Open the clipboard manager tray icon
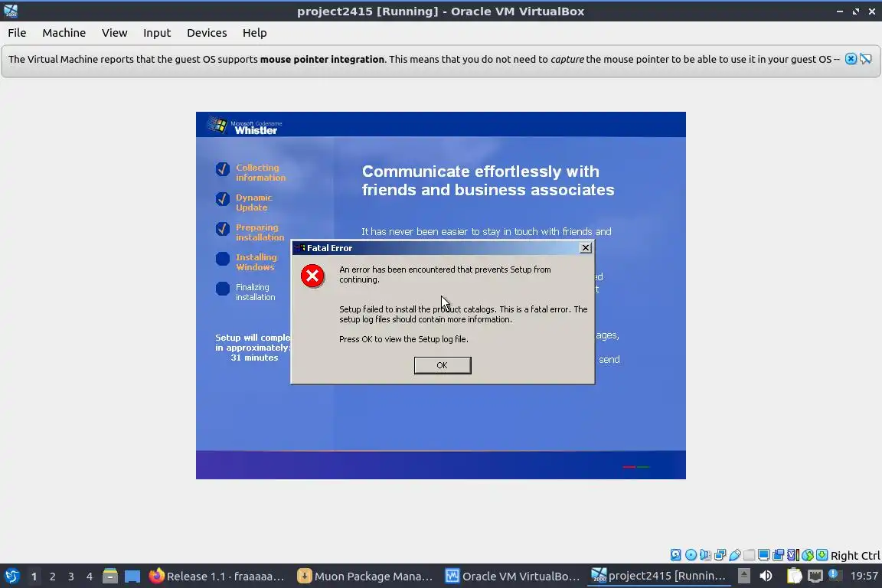The width and height of the screenshot is (882, 588). coord(794,576)
